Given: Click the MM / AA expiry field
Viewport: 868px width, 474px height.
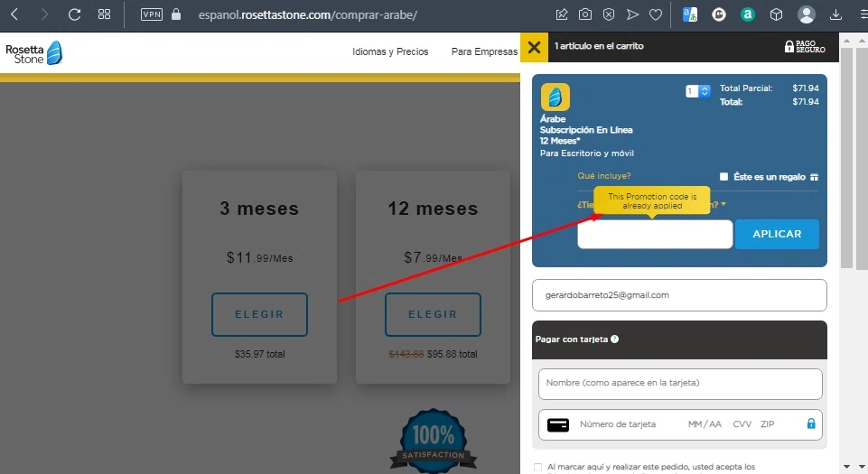Looking at the screenshot, I should tap(705, 424).
